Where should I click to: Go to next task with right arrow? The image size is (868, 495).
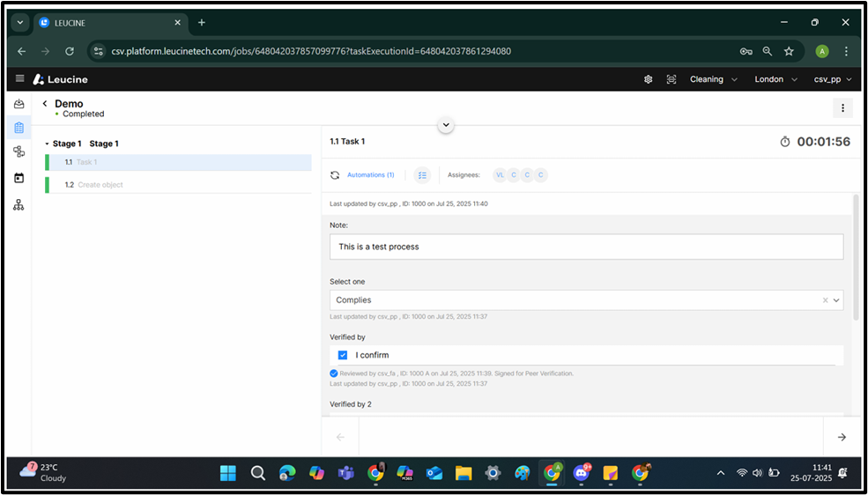[x=841, y=437]
